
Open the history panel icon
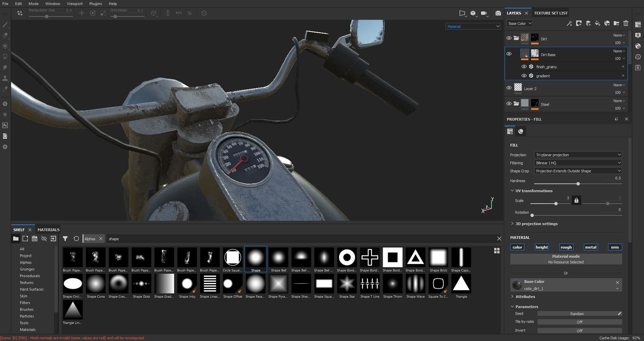coord(638,57)
